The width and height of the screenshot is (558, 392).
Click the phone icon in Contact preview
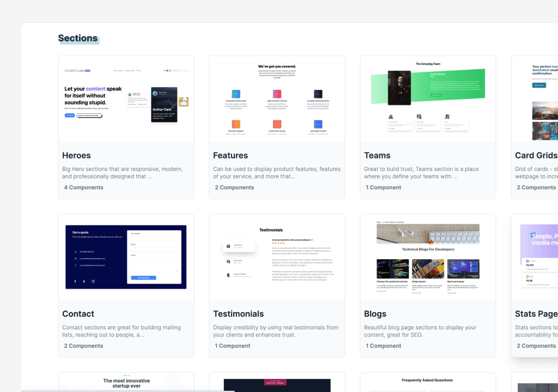coord(75,252)
